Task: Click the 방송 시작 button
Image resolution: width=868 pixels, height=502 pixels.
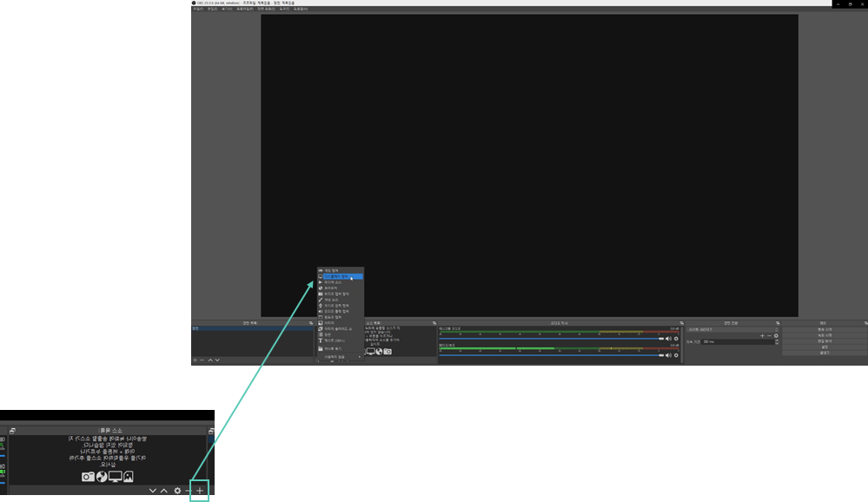Action: click(825, 329)
